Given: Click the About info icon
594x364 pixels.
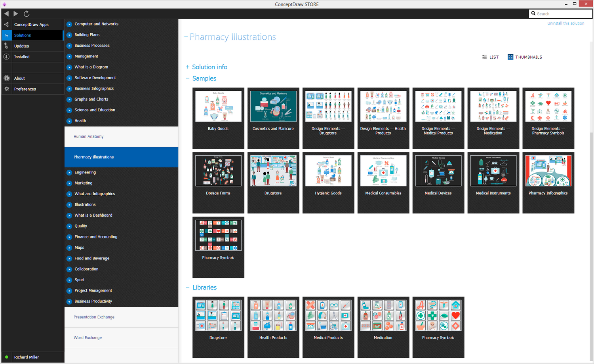Looking at the screenshot, I should coord(6,78).
